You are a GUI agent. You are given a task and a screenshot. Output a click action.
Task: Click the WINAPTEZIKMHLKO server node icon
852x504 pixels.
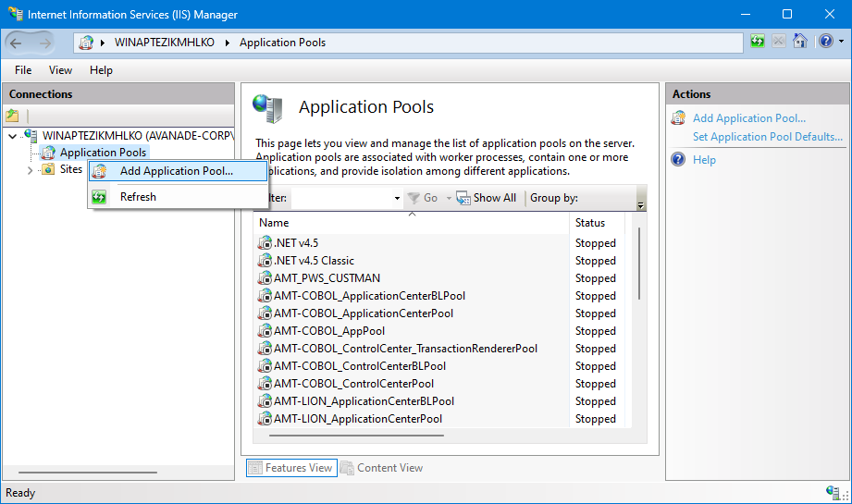(31, 135)
